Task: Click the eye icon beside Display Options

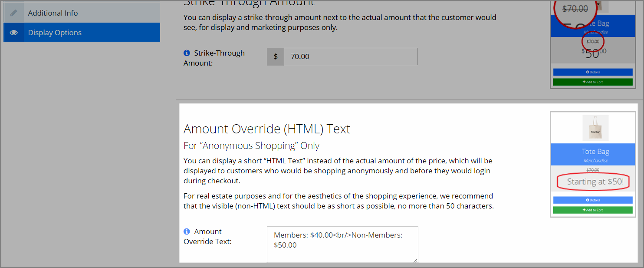Action: click(x=14, y=33)
